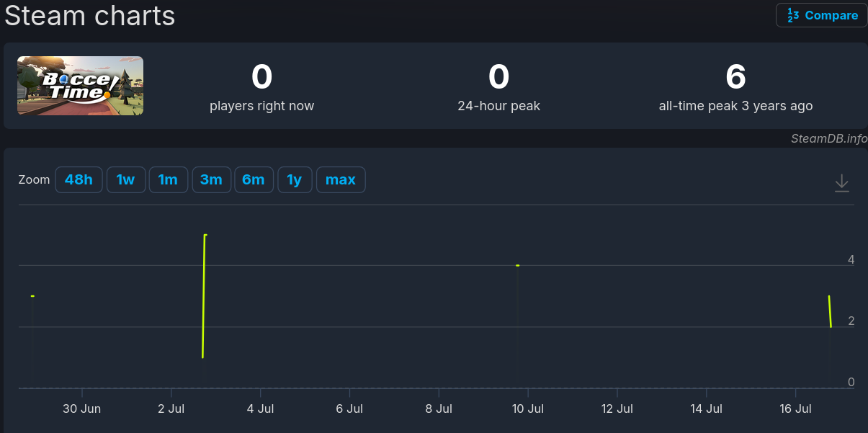Click the 2 Jul axis label
This screenshot has width=868, height=433.
(171, 409)
